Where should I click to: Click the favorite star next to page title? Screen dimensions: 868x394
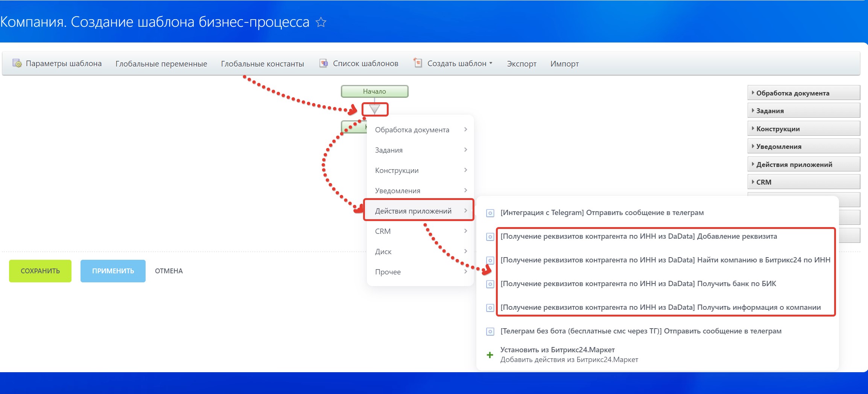pos(321,22)
